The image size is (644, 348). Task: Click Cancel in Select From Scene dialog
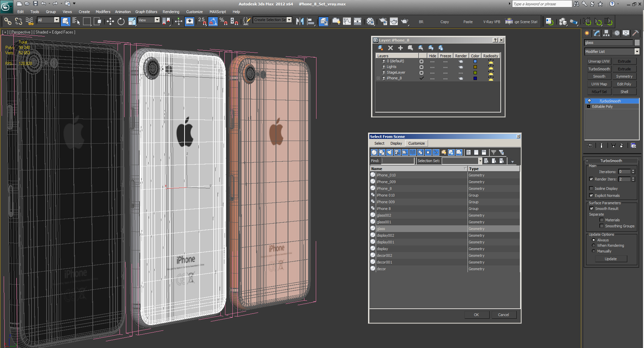(x=503, y=315)
